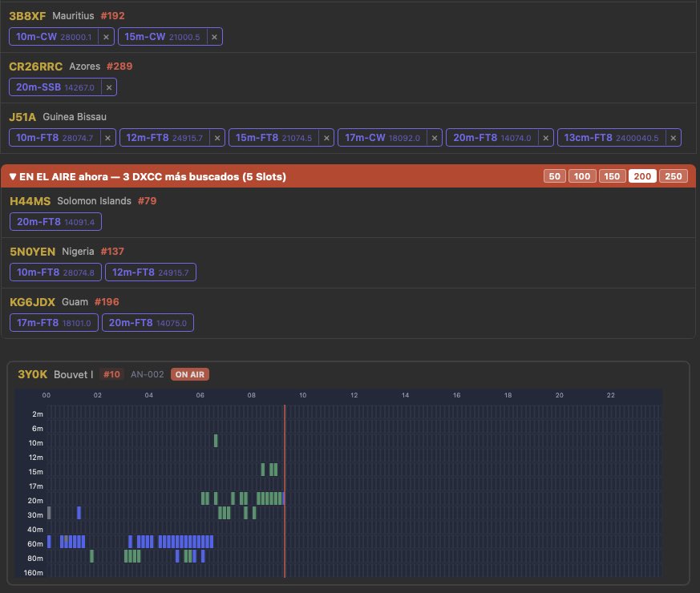Remove the 10m-CW 28000.1 chip
This screenshot has width=700, height=593.
point(106,37)
